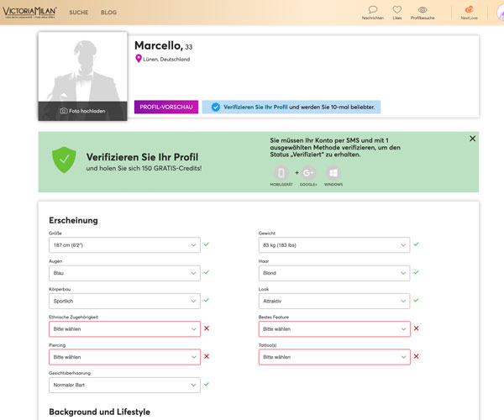Click the VictoriaMilan logo
This screenshot has height=420, width=504.
pyautogui.click(x=29, y=13)
